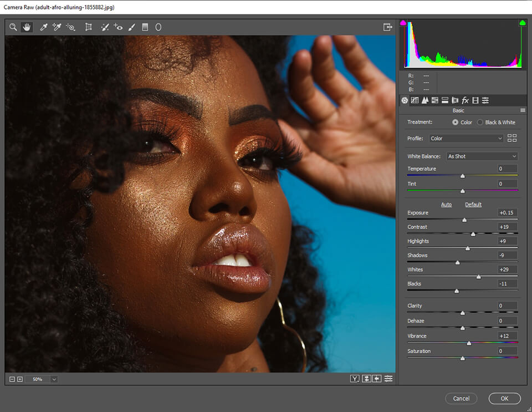
Task: Open the Tone Curve panel
Action: (415, 100)
